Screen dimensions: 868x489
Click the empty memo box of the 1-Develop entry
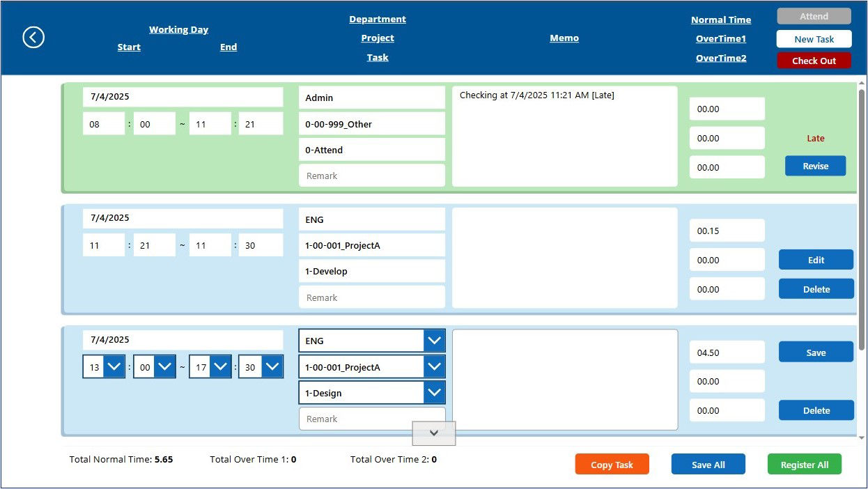click(x=565, y=258)
